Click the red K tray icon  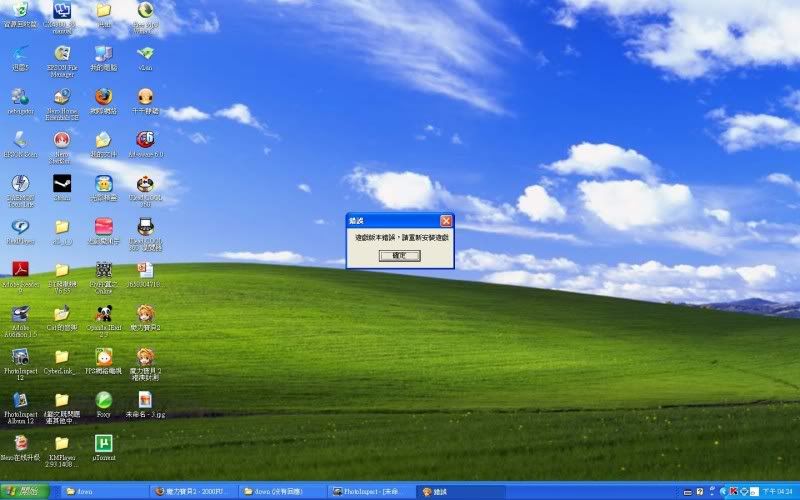[734, 491]
